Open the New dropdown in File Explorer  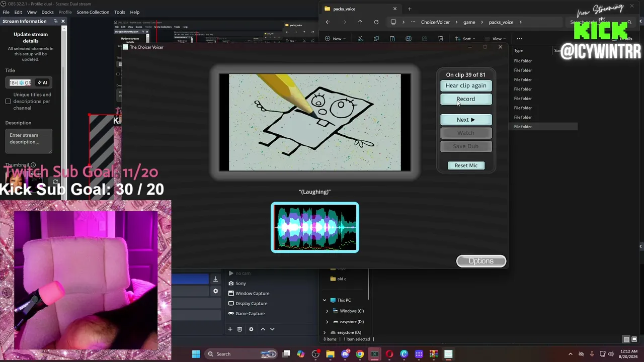tap(336, 39)
